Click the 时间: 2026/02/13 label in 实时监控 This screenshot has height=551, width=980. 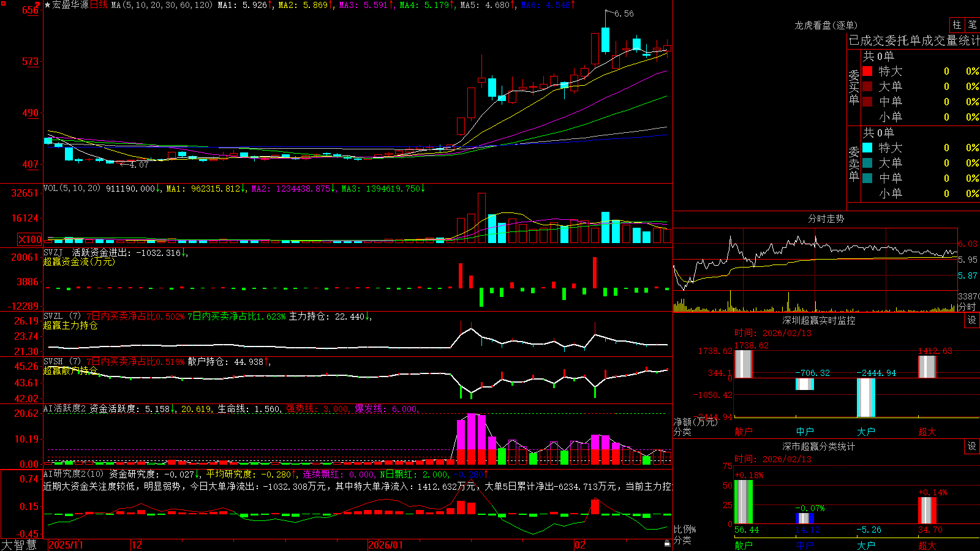point(773,333)
